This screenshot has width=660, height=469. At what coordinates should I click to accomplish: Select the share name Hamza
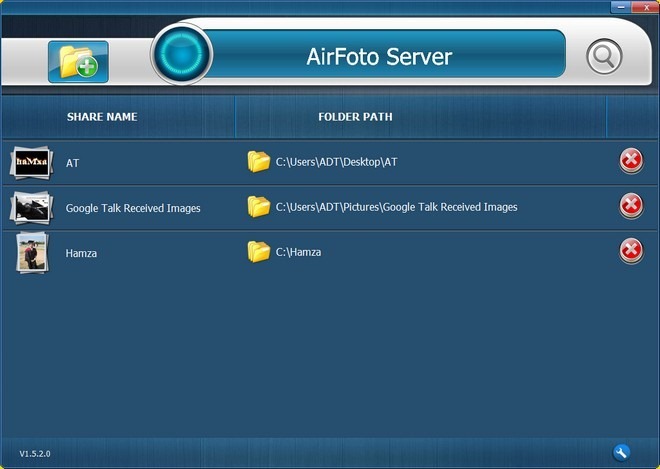pos(81,253)
